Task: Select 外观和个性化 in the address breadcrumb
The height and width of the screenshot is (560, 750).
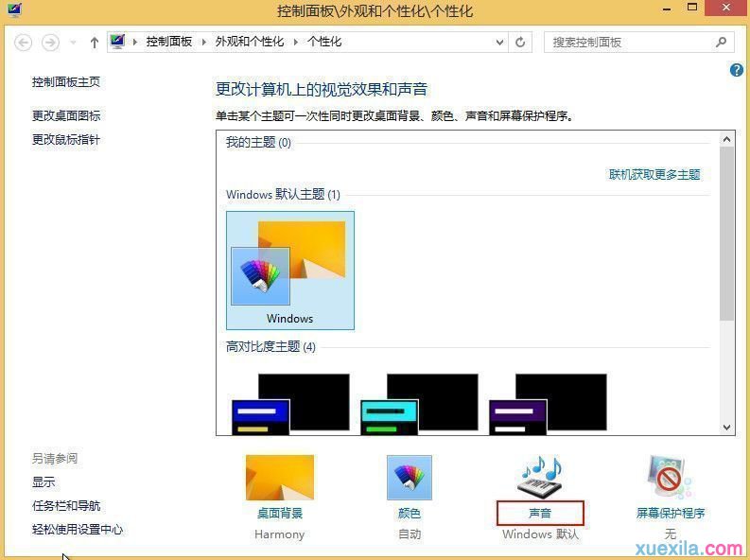Action: 250,42
